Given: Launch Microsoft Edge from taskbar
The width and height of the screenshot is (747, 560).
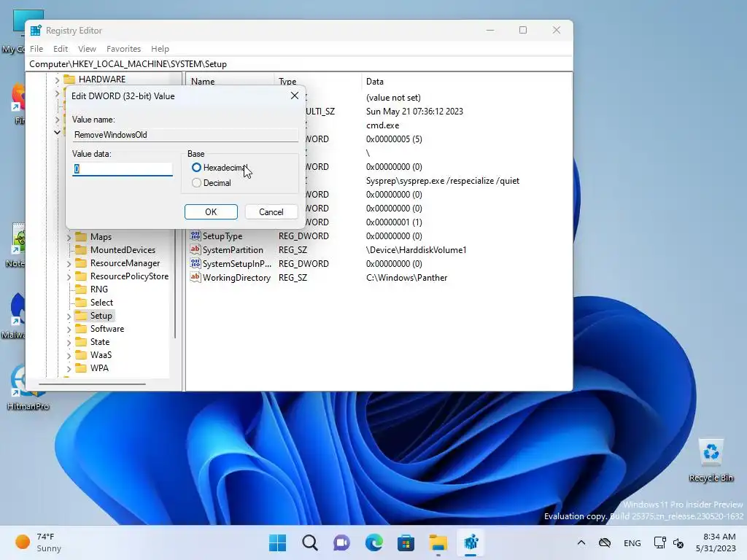Looking at the screenshot, I should pyautogui.click(x=374, y=542).
